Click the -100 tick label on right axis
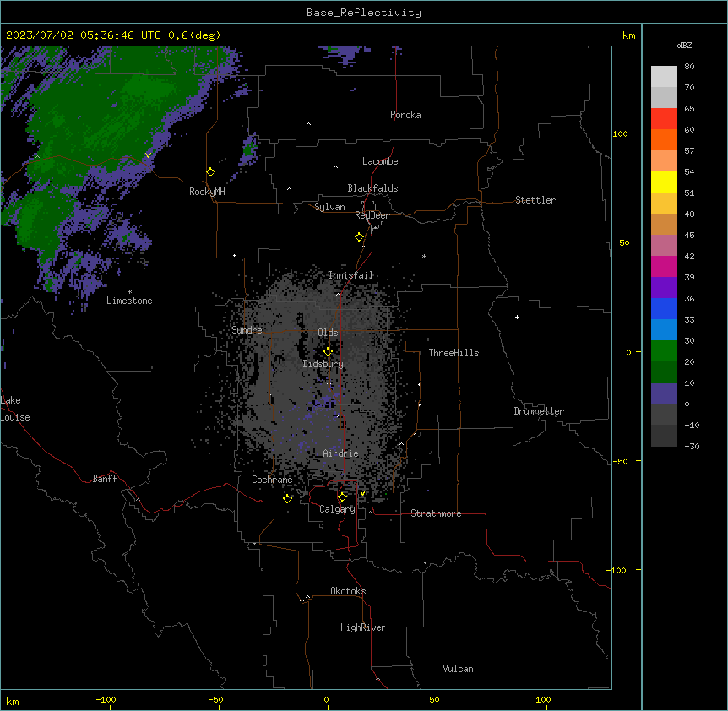This screenshot has width=728, height=711. [617, 570]
